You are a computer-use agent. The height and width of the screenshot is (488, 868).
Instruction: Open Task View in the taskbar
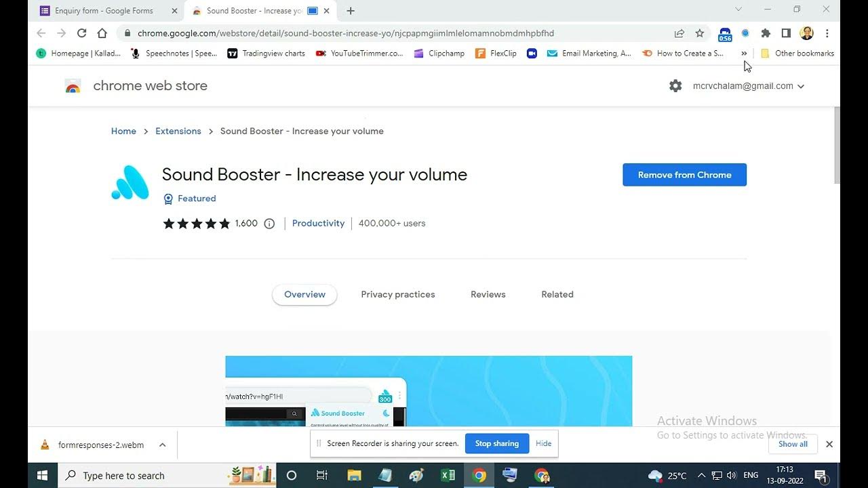click(322, 475)
